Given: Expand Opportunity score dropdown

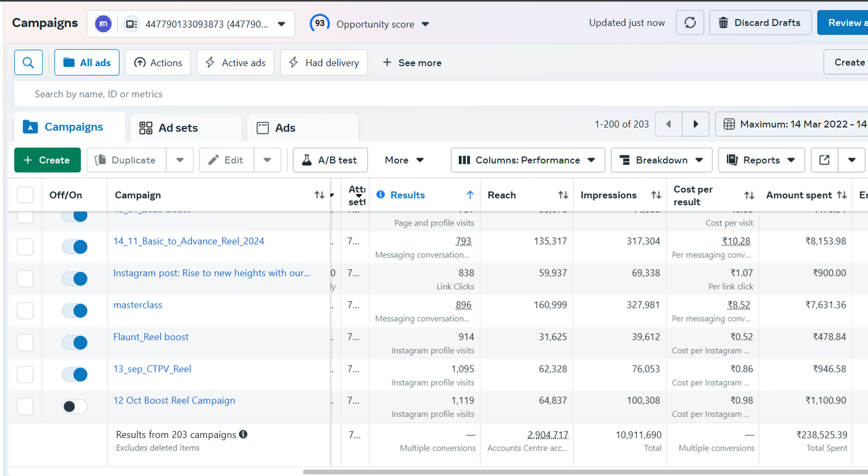Looking at the screenshot, I should (x=425, y=24).
